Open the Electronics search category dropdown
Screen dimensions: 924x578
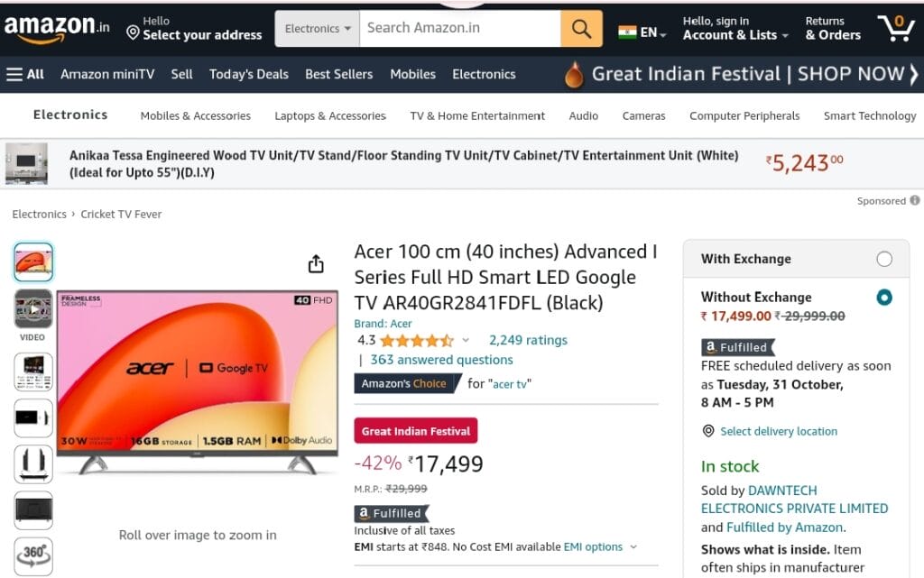point(317,28)
